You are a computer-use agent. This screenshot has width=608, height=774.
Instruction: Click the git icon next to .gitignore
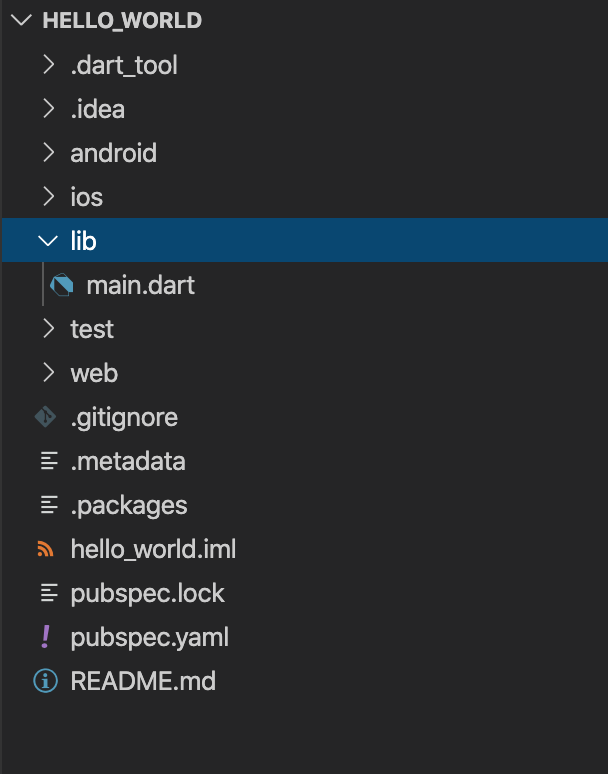(46, 417)
